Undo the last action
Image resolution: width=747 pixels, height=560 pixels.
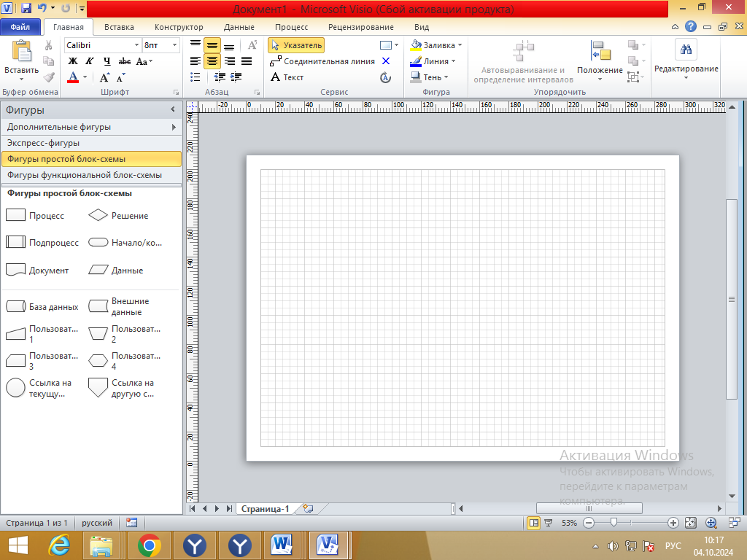[42, 8]
